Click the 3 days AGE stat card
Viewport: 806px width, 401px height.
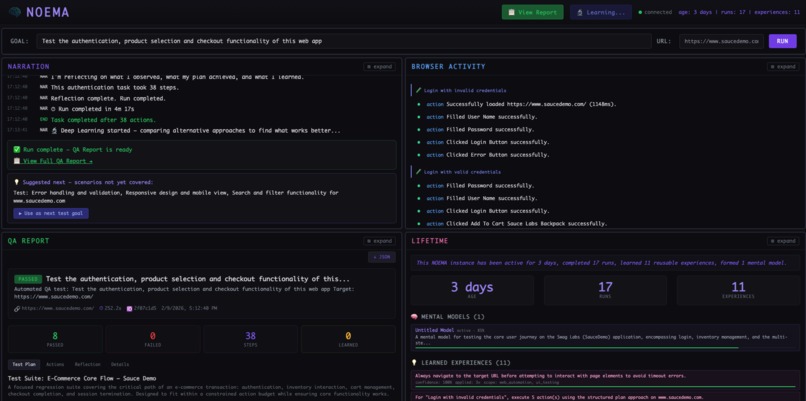point(472,290)
